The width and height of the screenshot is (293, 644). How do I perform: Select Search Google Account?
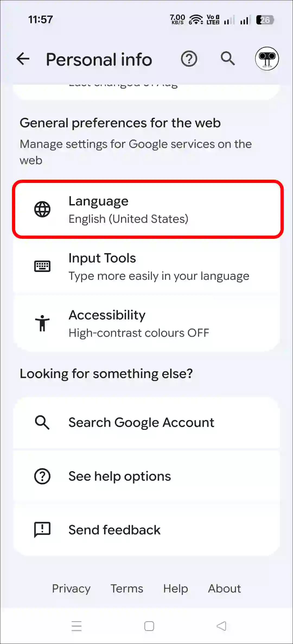point(141,423)
